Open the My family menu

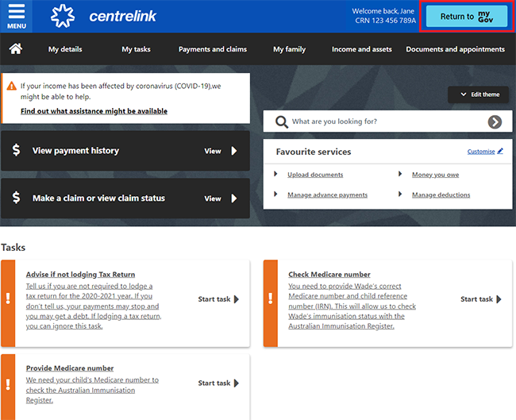tap(289, 49)
